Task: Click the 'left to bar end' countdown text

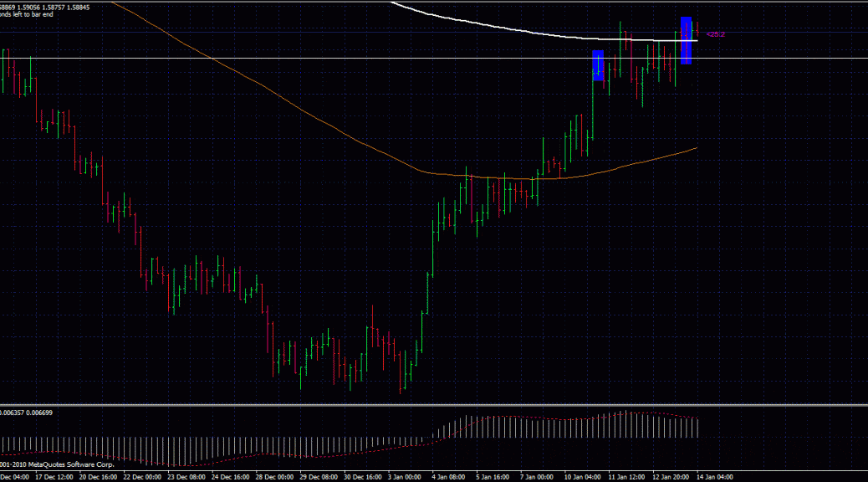Action: pyautogui.click(x=33, y=14)
